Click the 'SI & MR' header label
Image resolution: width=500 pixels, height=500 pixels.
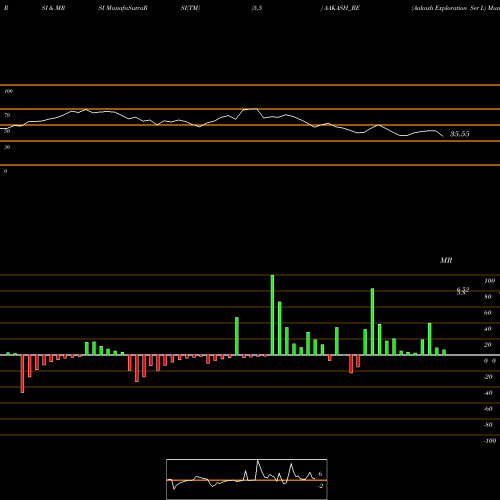(x=53, y=8)
